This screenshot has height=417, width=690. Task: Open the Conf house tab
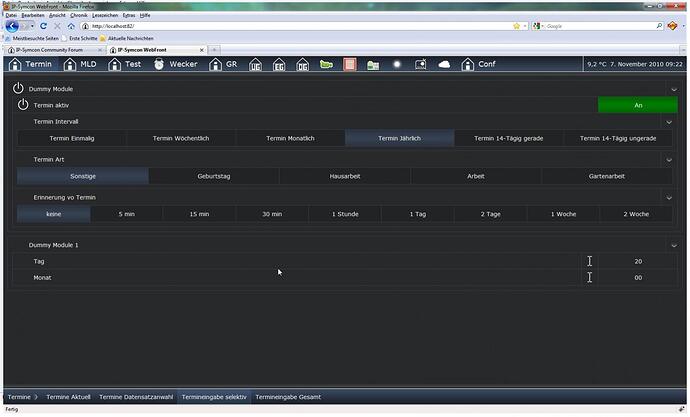[478, 64]
